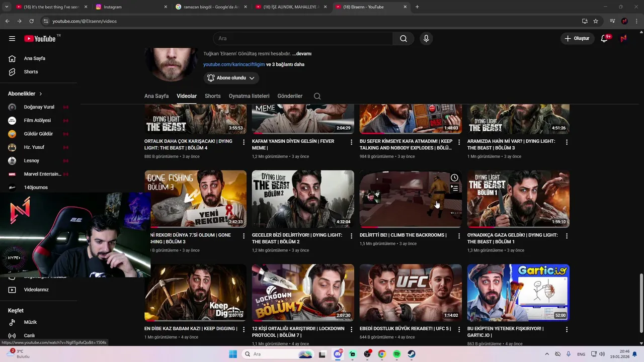
Task: Switch to Shorts channel tab
Action: [x=213, y=96]
